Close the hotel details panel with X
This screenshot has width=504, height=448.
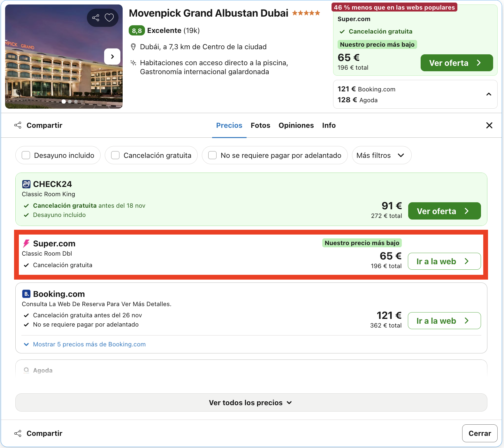489,125
